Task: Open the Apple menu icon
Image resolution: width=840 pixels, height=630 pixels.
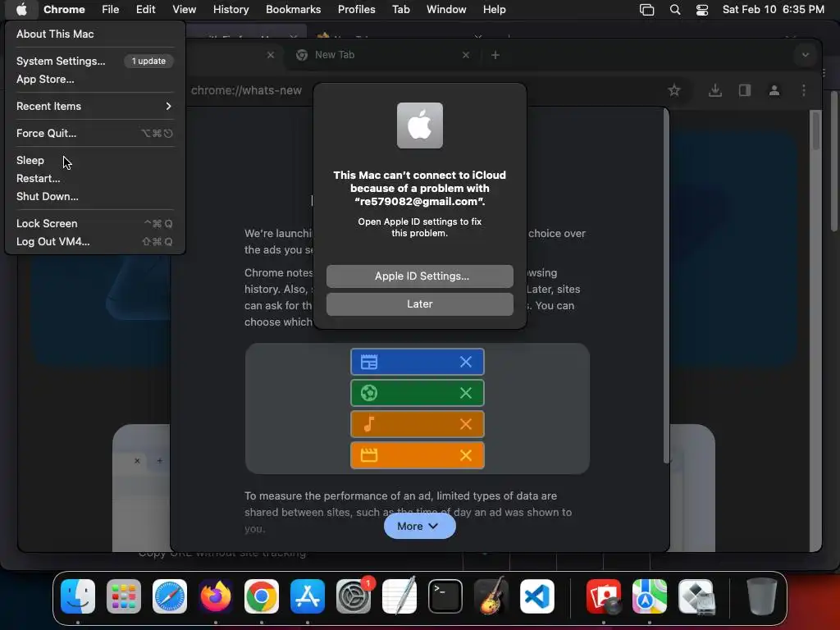Action: 21,10
